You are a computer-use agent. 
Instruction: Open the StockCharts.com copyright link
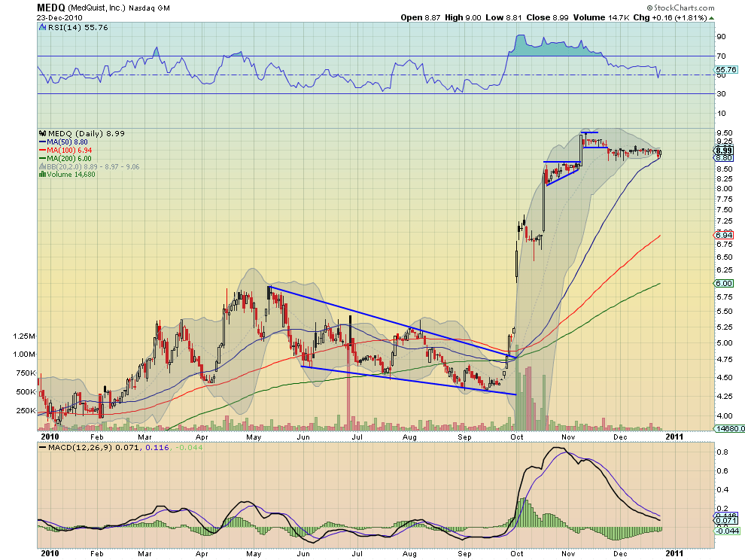(680, 8)
